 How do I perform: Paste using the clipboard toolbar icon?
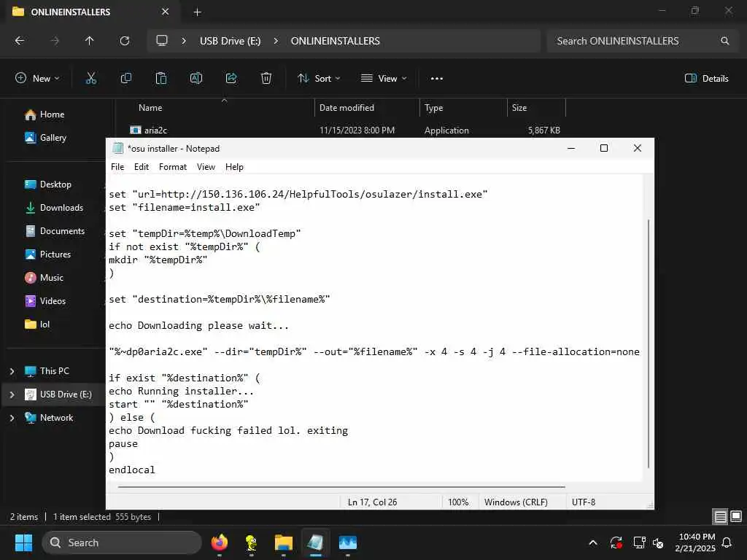161,79
